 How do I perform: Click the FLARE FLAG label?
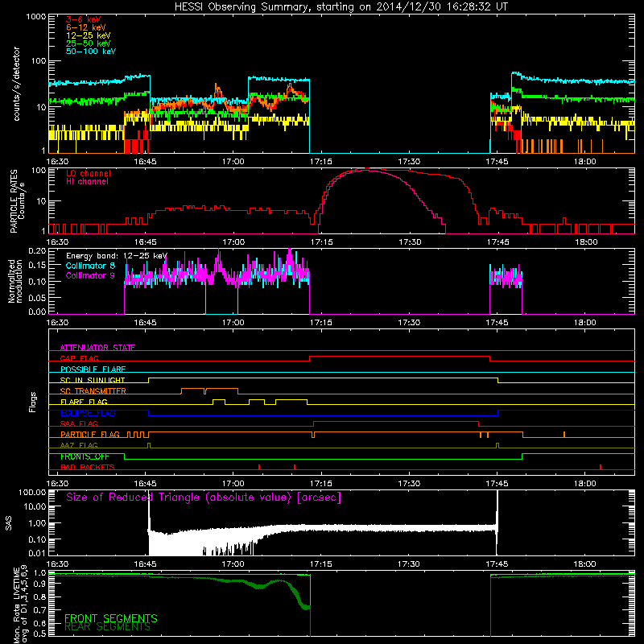(x=84, y=402)
